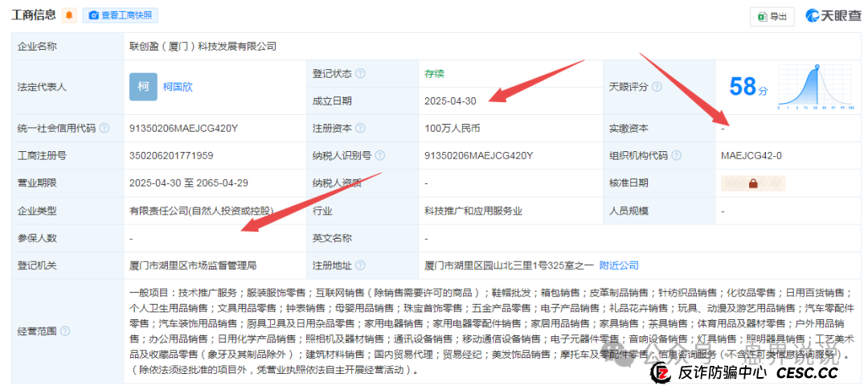Screen dimensions: 868x390
Task: Click the orange bell icon beside 工商信息
Action: [x=69, y=15]
